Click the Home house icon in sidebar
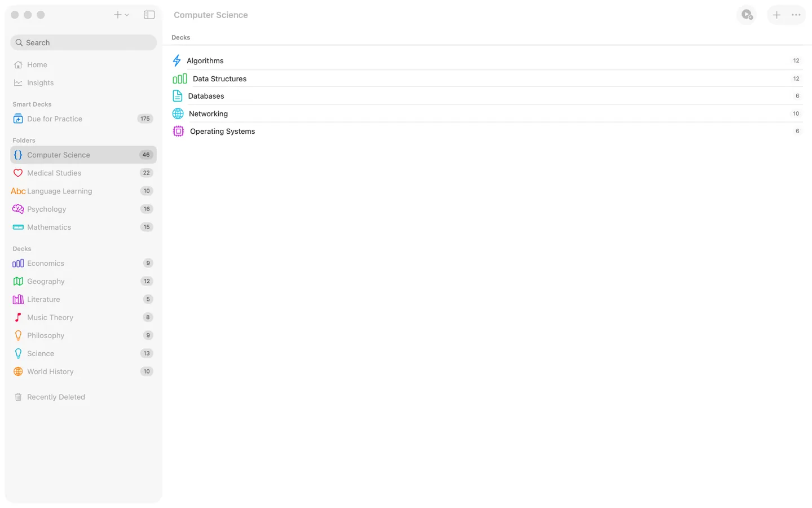This screenshot has width=812, height=508. click(x=18, y=64)
